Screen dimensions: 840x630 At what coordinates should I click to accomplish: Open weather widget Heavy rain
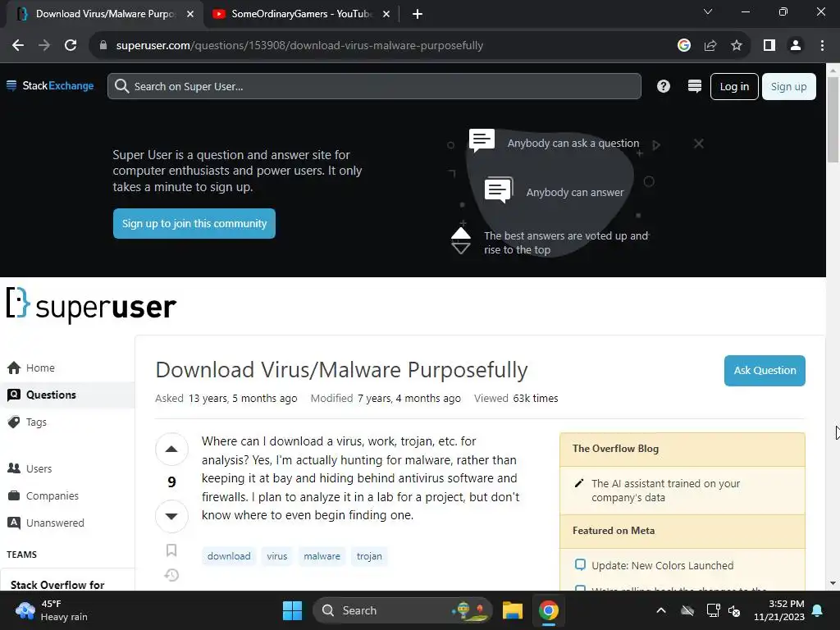pyautogui.click(x=51, y=610)
